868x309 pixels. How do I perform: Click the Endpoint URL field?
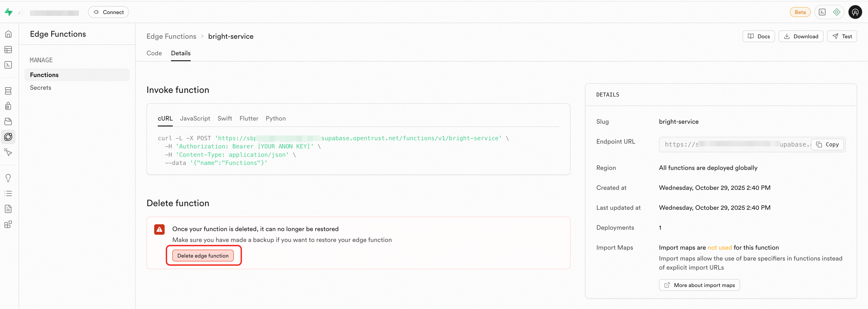[x=735, y=144]
